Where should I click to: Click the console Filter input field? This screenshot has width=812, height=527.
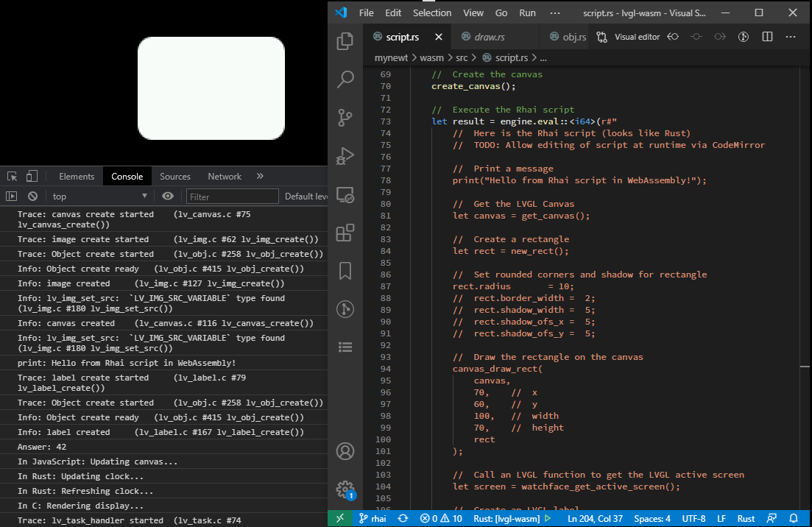coord(232,197)
